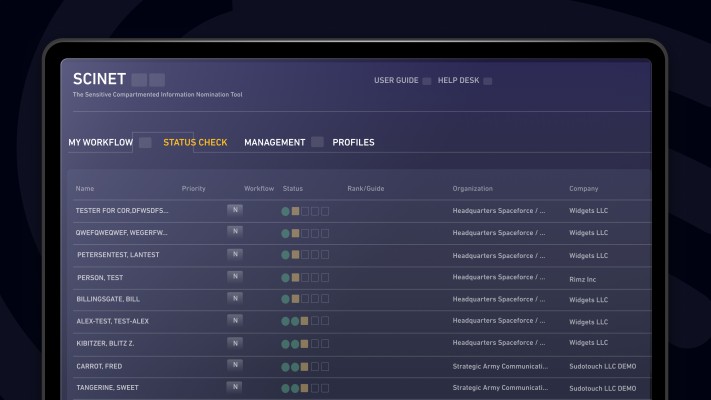Click Sudotouch LLC DEMO in TANGERINE, SWEET row
This screenshot has width=711, height=400.
click(x=603, y=388)
